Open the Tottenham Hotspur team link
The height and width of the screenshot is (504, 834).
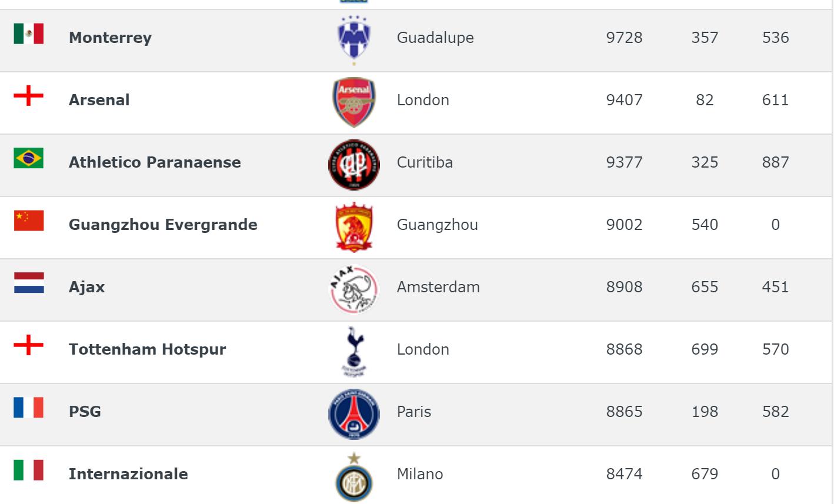(x=147, y=349)
